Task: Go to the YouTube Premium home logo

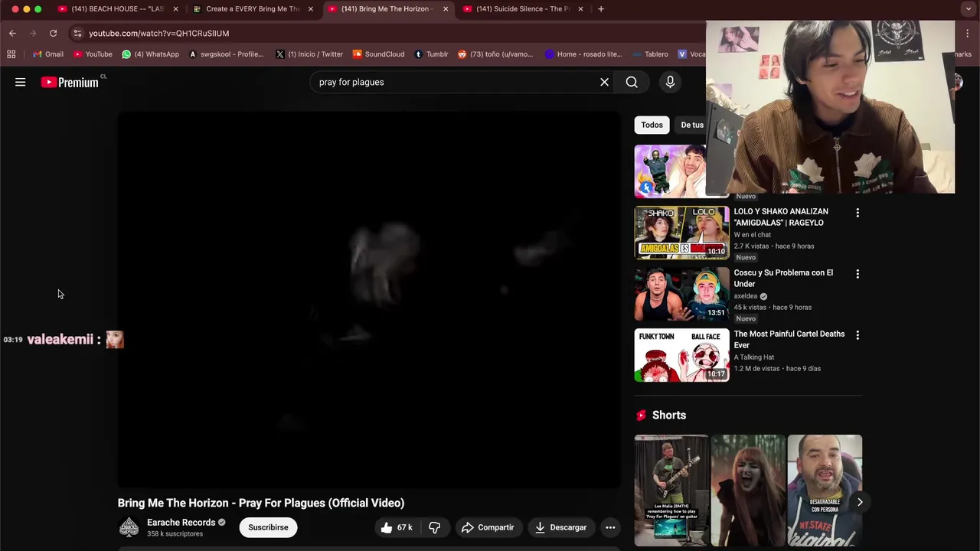Action: [70, 82]
